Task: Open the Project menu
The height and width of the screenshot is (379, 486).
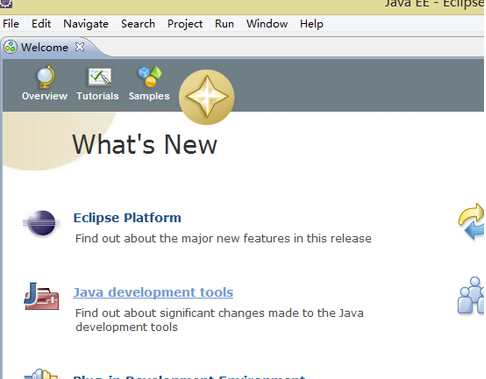Action: (185, 24)
